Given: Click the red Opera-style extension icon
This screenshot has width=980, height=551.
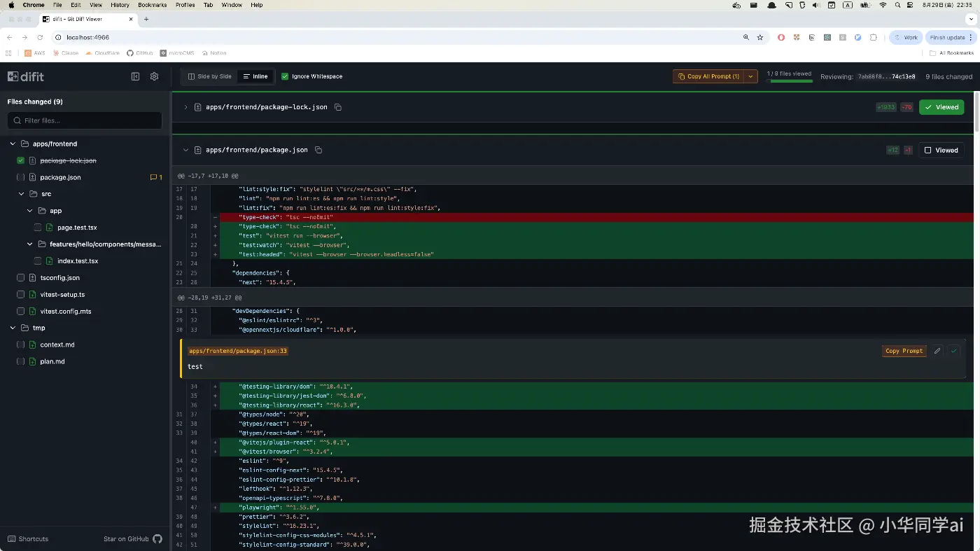Looking at the screenshot, I should [781, 37].
